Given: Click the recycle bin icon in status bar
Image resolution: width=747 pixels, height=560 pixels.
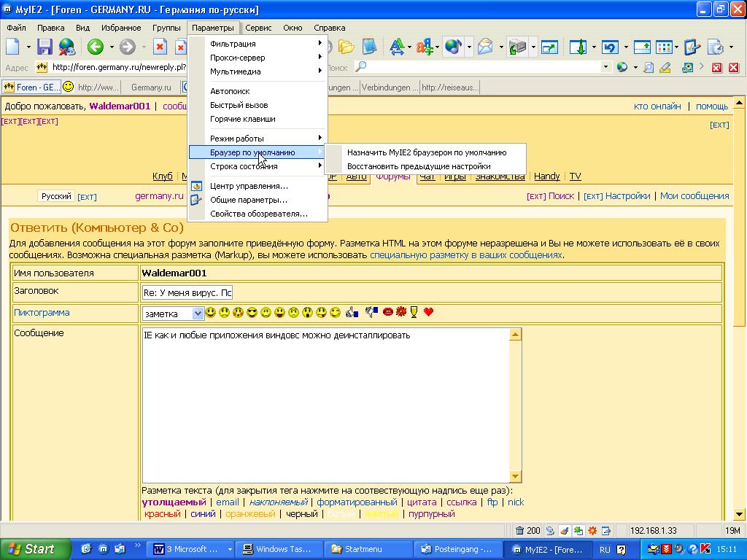Looking at the screenshot, I should 519,530.
